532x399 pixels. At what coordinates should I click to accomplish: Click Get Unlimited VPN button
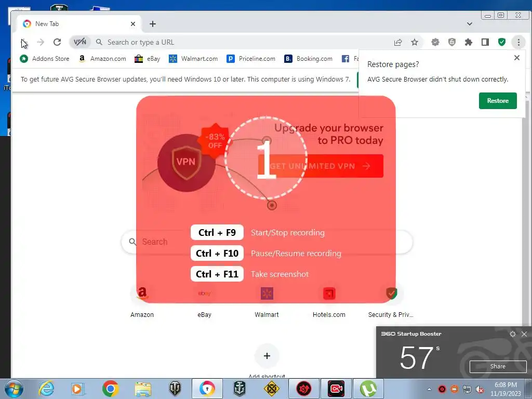[x=321, y=166]
